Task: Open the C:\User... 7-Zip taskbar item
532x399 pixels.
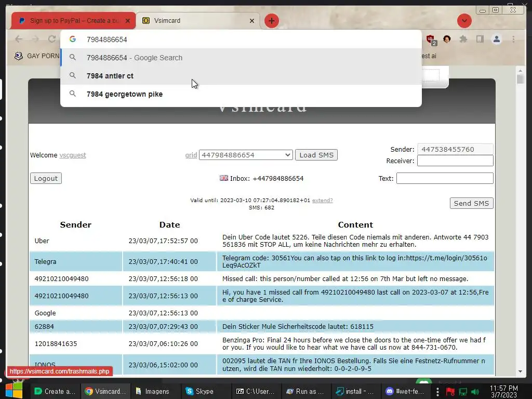Action: [x=255, y=391]
